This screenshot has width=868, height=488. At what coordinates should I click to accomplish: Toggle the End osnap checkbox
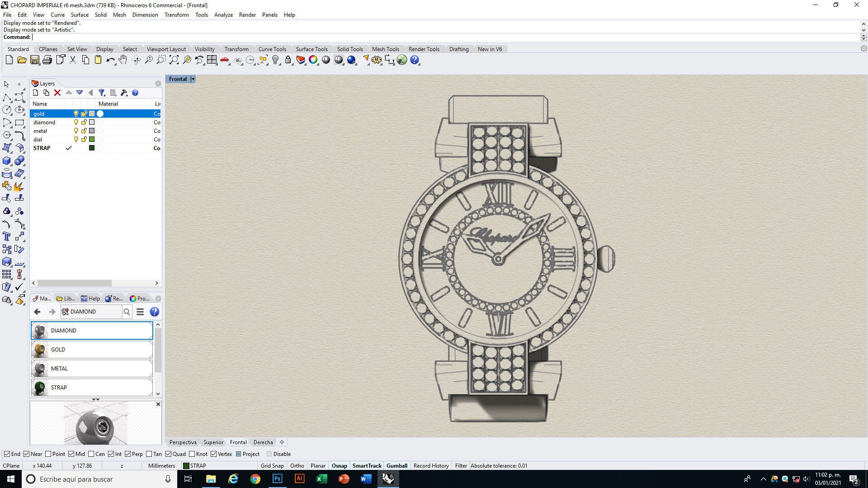(7, 454)
